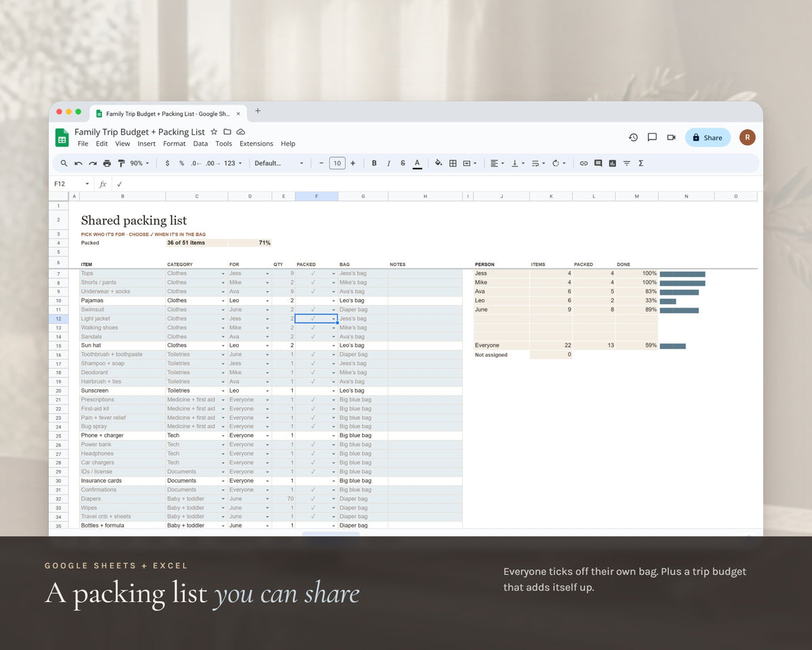Open the Insert menu
Image resolution: width=812 pixels, height=650 pixels.
pyautogui.click(x=147, y=144)
